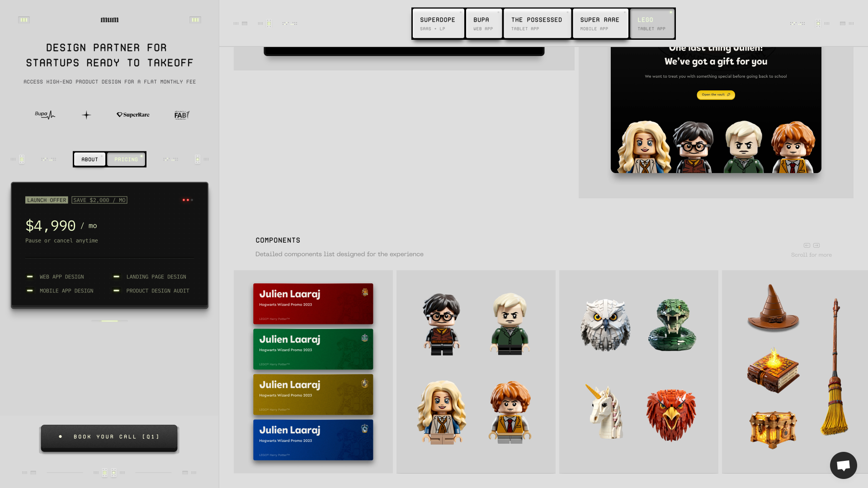Screen dimensions: 868x488
Task: Open the BUPA web app tab
Action: coord(484,23)
